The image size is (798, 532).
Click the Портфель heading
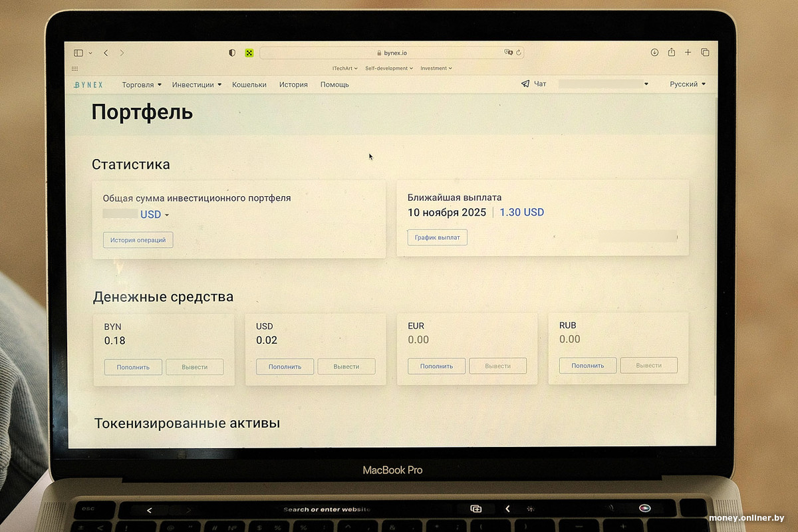[x=142, y=112]
